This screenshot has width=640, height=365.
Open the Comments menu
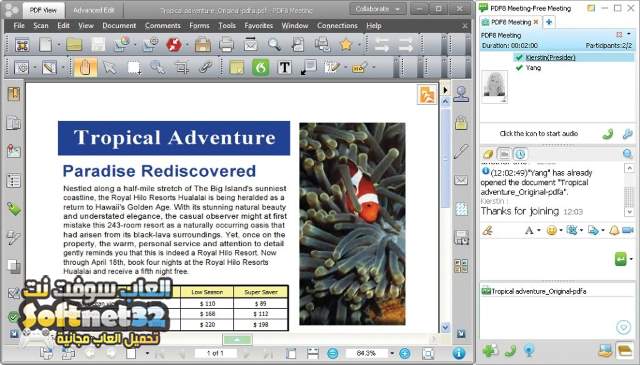[162, 26]
